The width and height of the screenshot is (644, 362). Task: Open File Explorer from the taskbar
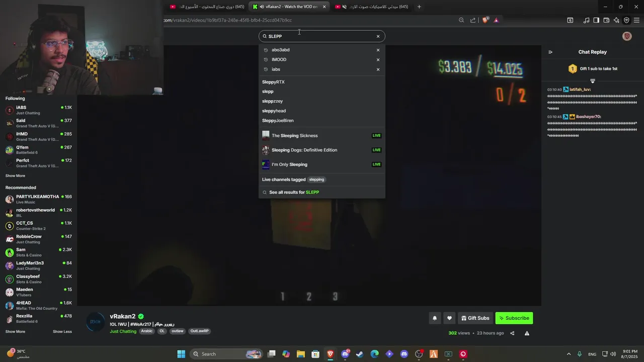click(x=300, y=354)
